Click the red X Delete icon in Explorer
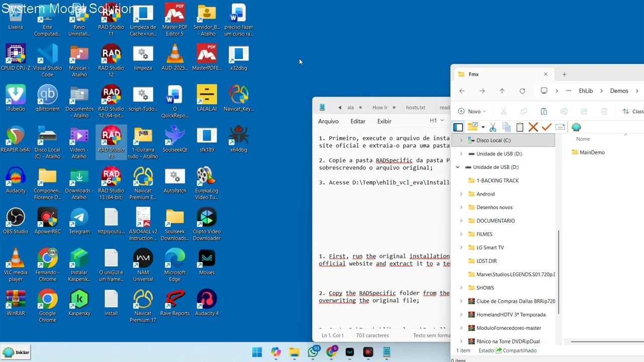This screenshot has height=362, width=644. tap(533, 127)
